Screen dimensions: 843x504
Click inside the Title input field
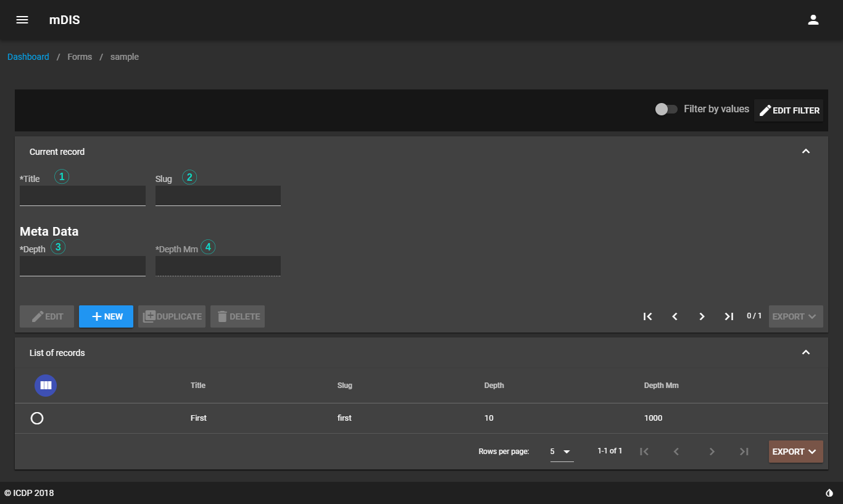[82, 196]
